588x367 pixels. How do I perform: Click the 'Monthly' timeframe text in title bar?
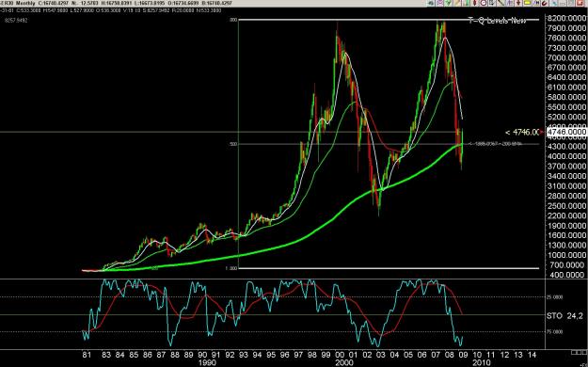click(25, 3)
